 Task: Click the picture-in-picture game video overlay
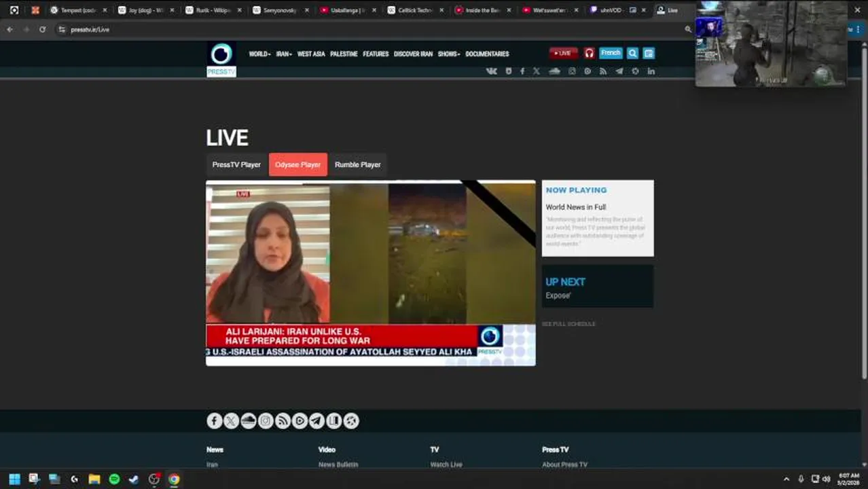coord(771,43)
